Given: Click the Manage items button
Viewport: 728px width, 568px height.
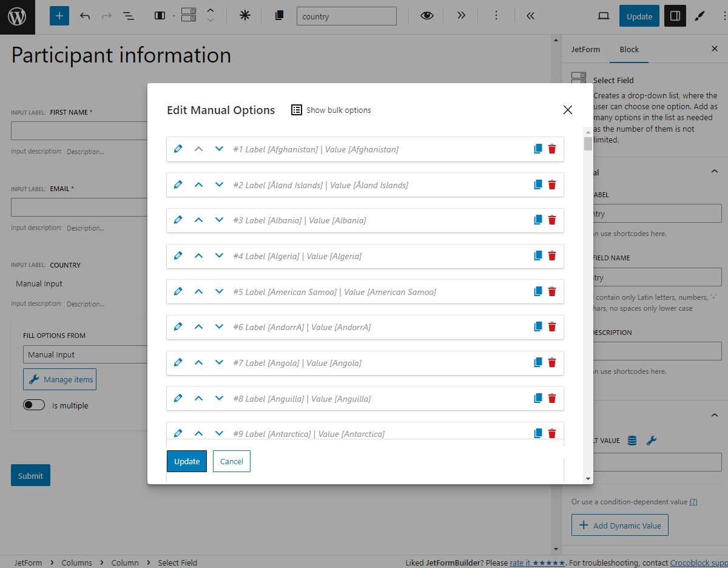Looking at the screenshot, I should click(x=59, y=379).
